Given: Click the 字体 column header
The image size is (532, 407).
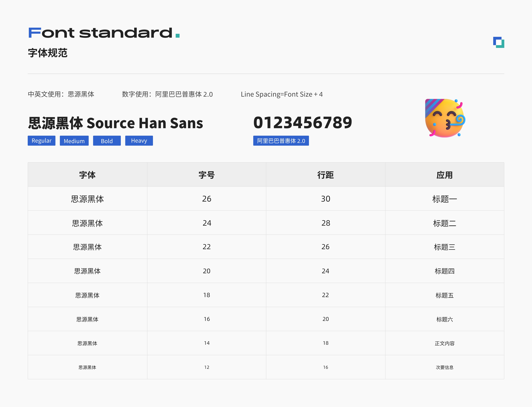Looking at the screenshot, I should click(87, 175).
